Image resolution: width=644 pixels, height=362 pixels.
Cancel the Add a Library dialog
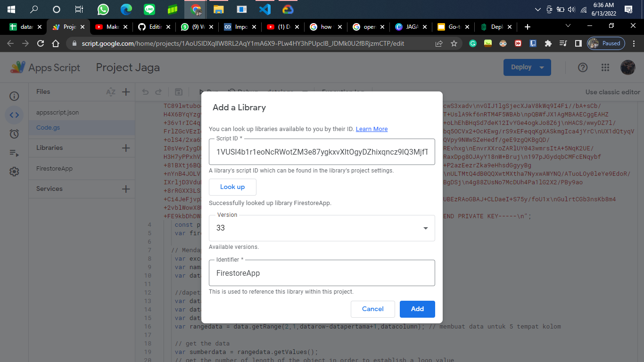coord(373,309)
